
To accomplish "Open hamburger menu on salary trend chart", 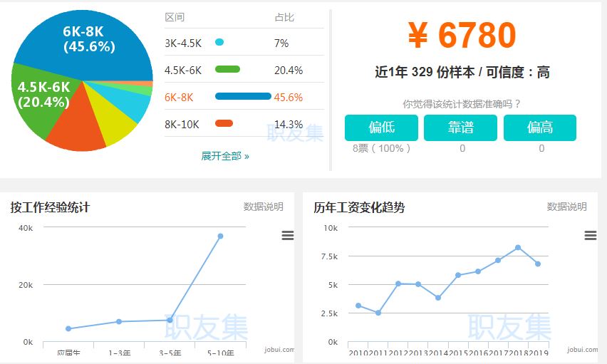I will pos(590,236).
